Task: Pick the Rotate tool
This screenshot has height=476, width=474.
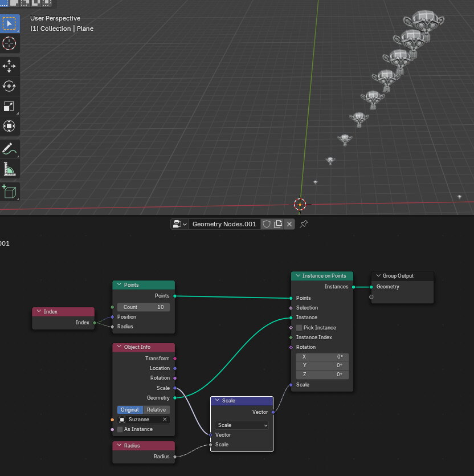Action: (x=10, y=86)
